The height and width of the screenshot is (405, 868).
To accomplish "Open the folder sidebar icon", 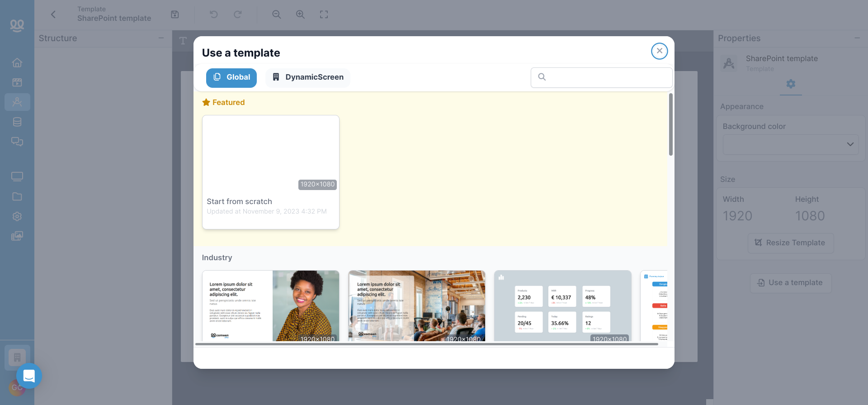I will click(17, 196).
